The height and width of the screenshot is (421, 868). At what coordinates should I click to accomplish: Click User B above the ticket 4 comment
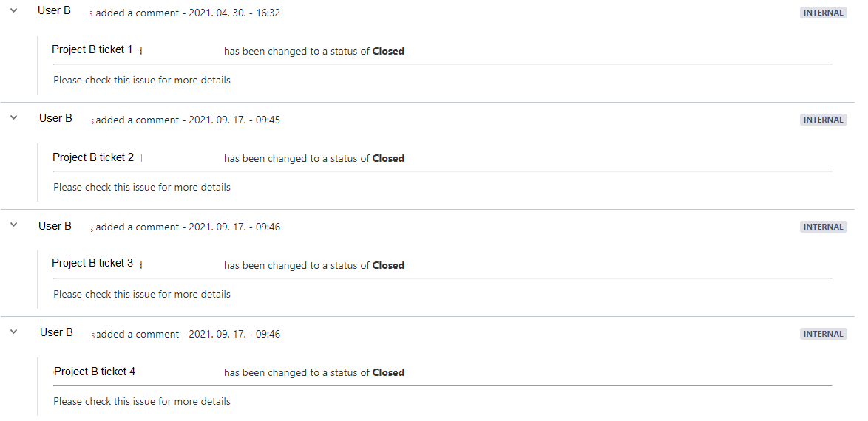[56, 332]
